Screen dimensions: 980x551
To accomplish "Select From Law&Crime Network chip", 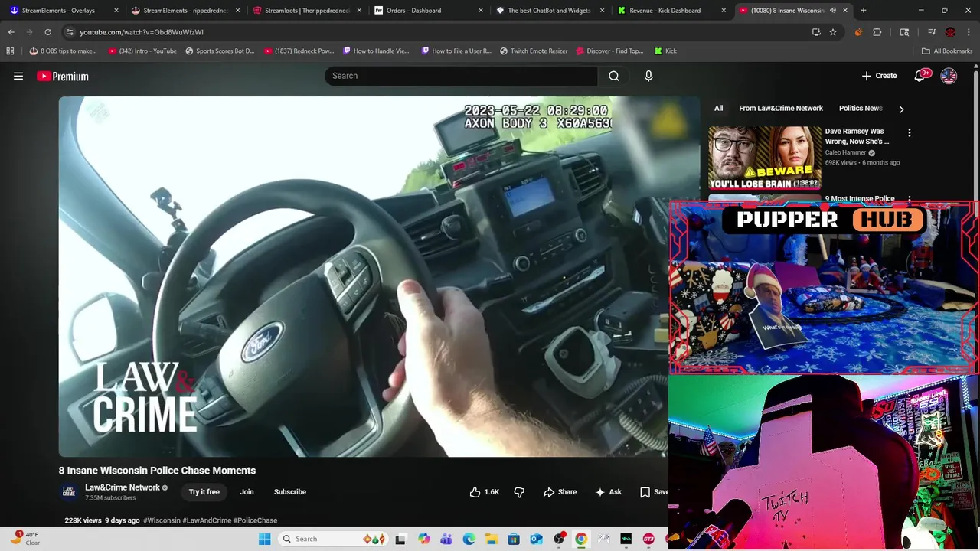I will click(781, 109).
